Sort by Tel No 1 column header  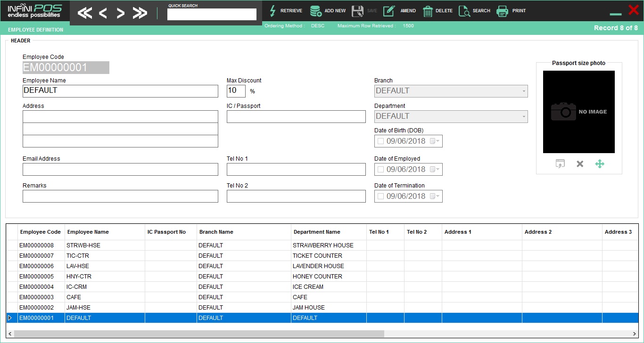tap(385, 232)
